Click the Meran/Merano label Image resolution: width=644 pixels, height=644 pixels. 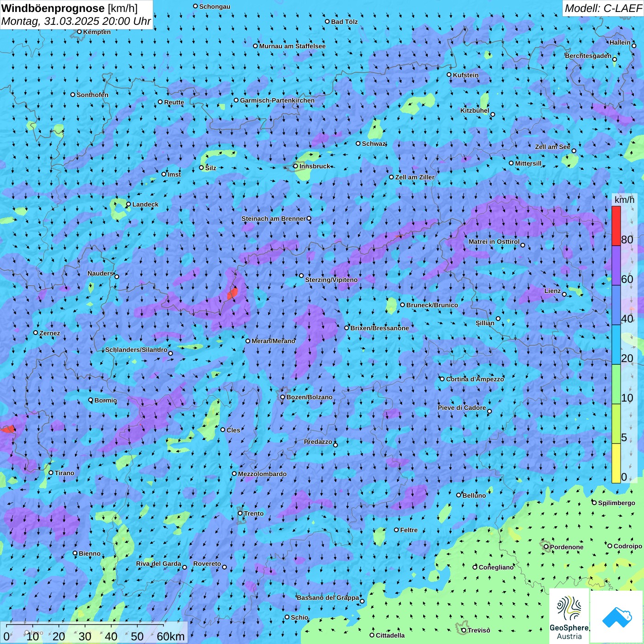click(x=273, y=341)
